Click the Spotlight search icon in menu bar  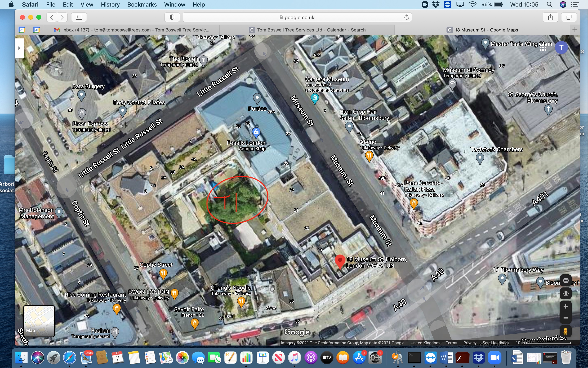(x=550, y=4)
